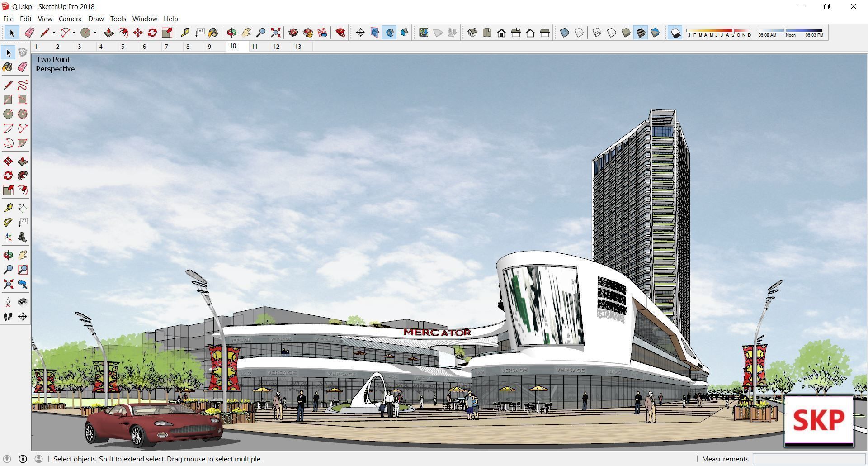Select the Zoom Window tool
The image size is (868, 466).
[x=23, y=270]
